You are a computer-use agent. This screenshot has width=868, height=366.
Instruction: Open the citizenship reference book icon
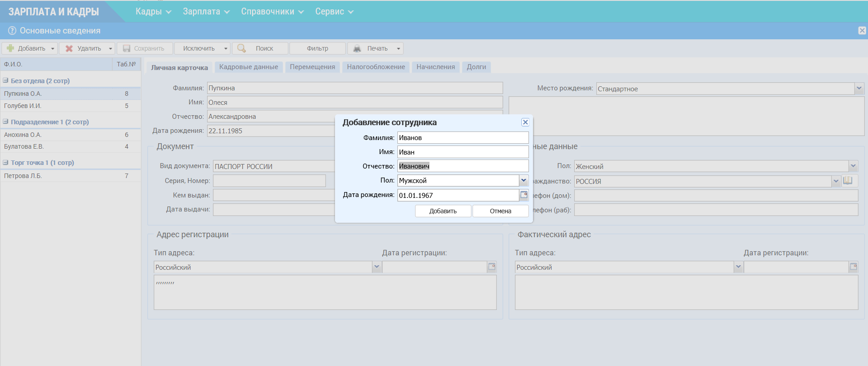848,181
